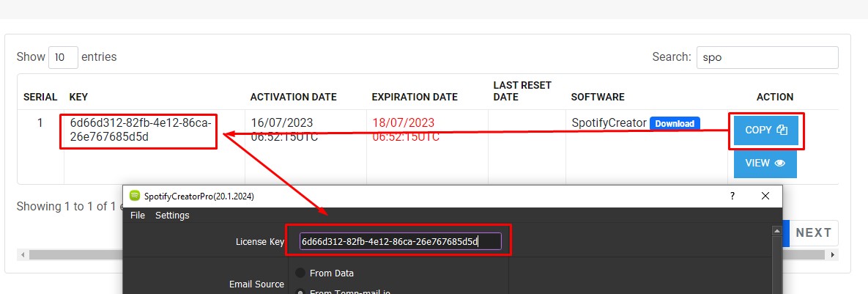Viewport: 868px width, 294px height.
Task: Sort by the LAST RESET DATE column header
Action: 522,92
